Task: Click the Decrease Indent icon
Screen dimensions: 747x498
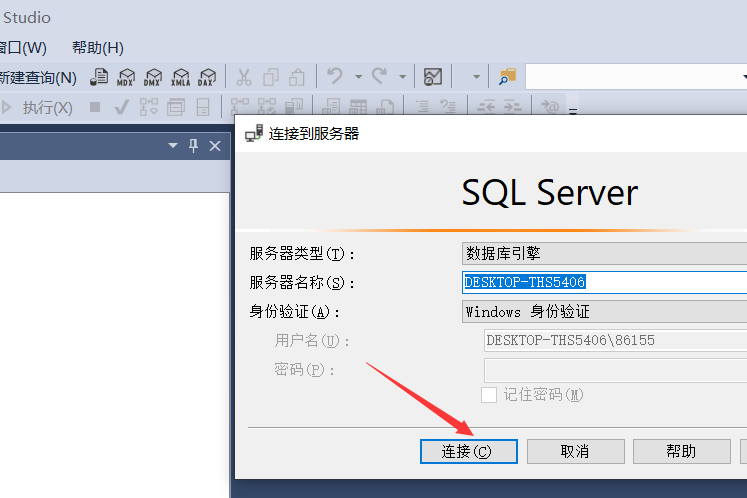Action: [x=485, y=107]
